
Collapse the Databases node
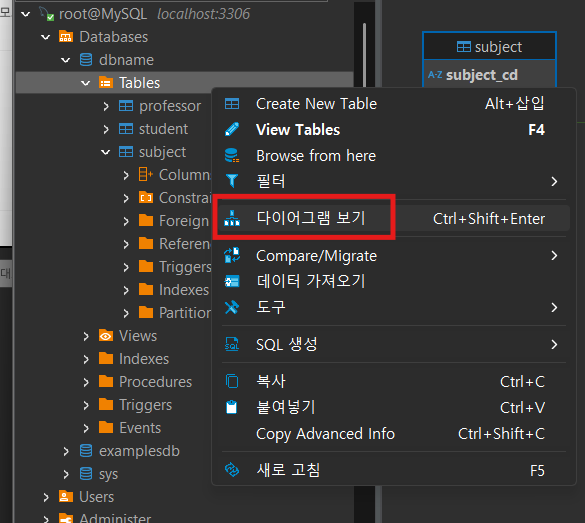[46, 37]
